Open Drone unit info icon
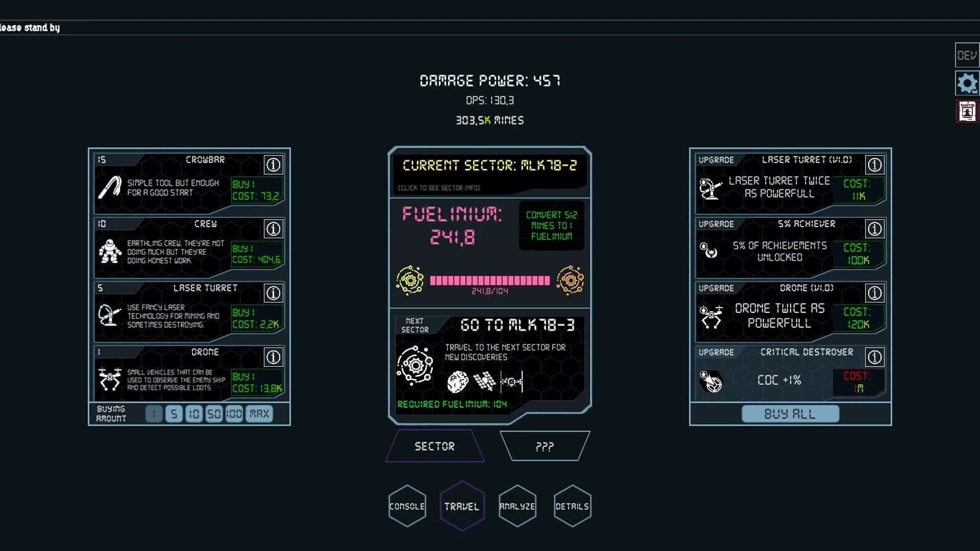980x551 pixels. coord(273,357)
